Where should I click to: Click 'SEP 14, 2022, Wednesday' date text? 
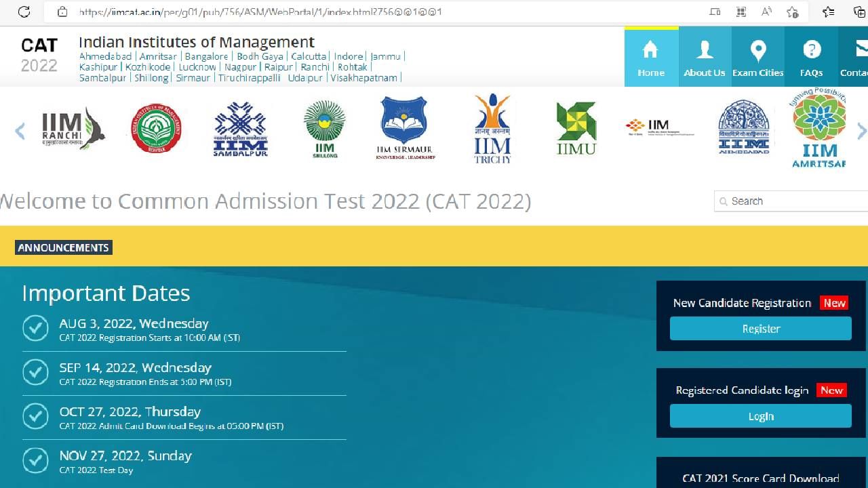(136, 367)
